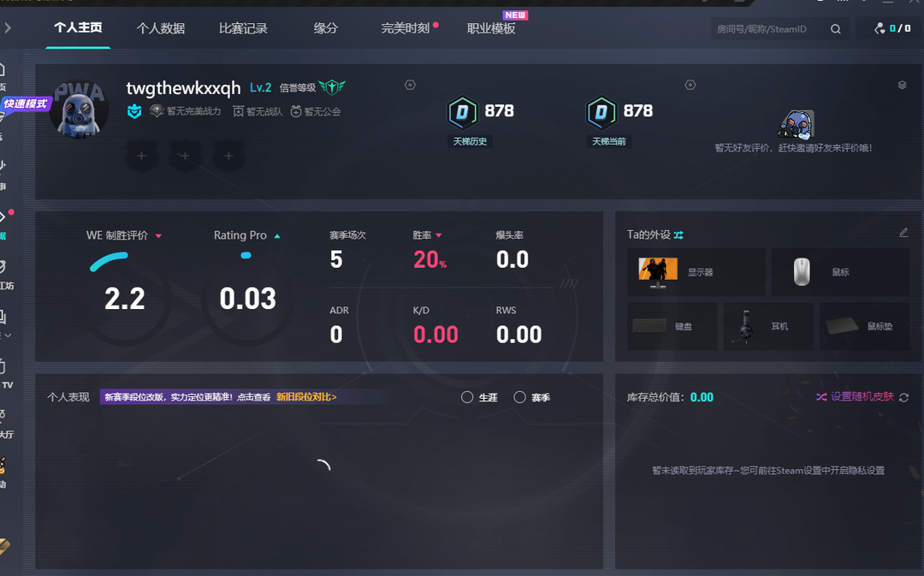Click the refresh icon beside 设置随机皮肤
Image resolution: width=924 pixels, height=576 pixels.
coord(904,397)
